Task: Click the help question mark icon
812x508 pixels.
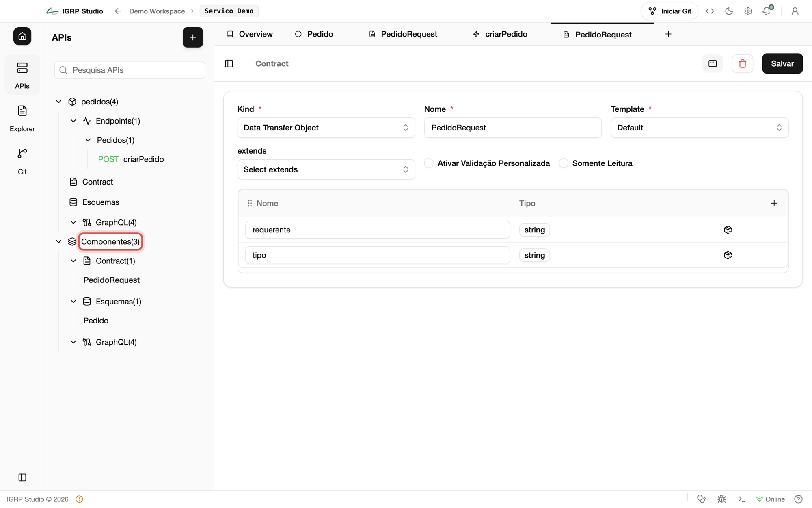Action: tap(798, 499)
